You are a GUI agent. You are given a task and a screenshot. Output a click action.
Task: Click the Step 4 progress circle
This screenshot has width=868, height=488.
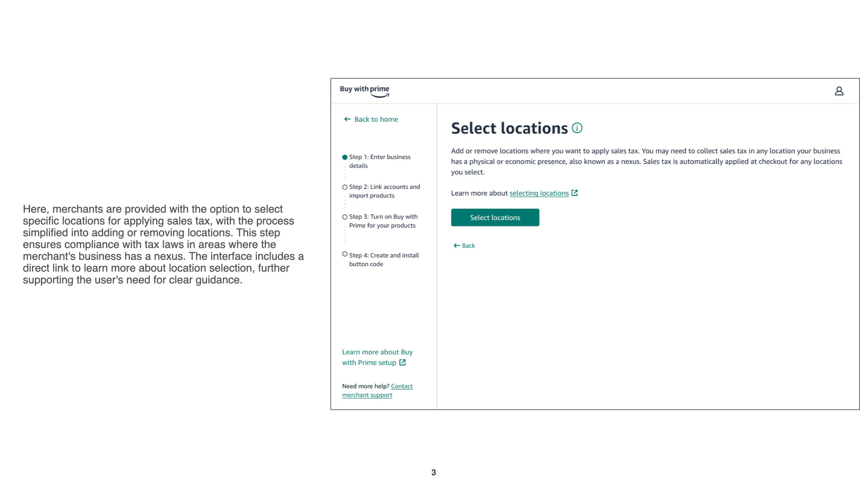tap(345, 254)
